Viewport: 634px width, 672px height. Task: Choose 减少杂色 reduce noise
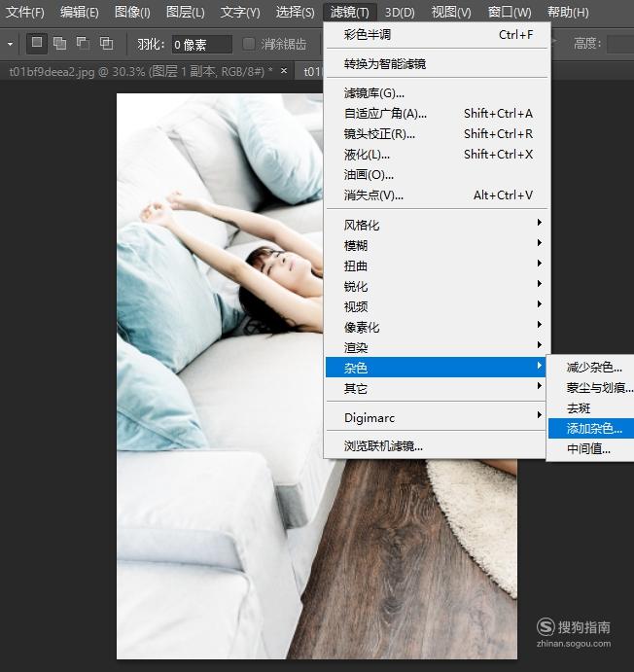tap(591, 368)
